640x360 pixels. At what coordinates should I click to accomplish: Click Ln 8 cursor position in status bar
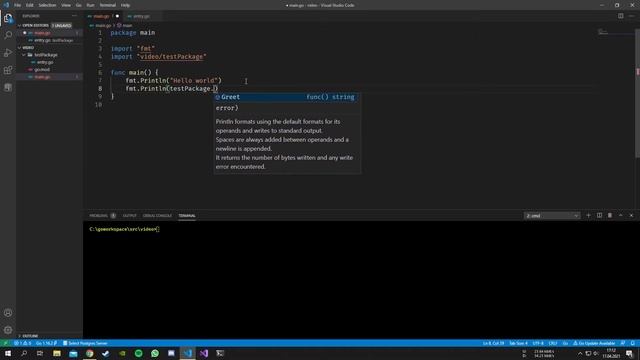pos(493,343)
